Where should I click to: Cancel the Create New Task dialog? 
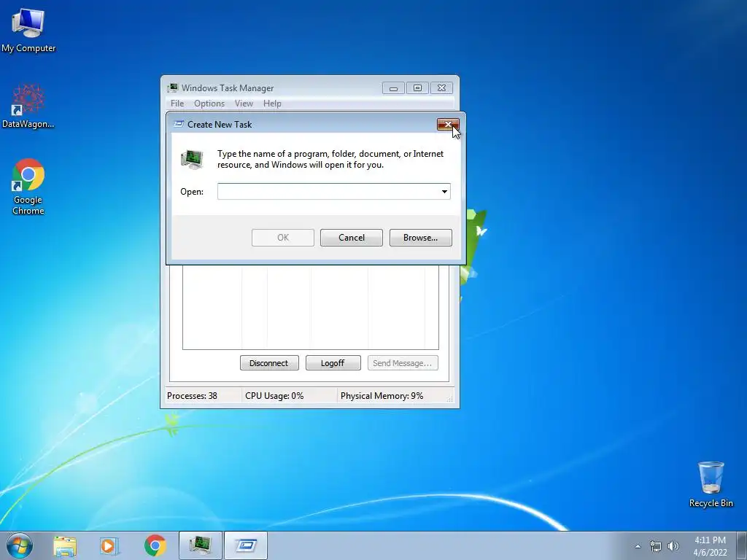tap(352, 238)
